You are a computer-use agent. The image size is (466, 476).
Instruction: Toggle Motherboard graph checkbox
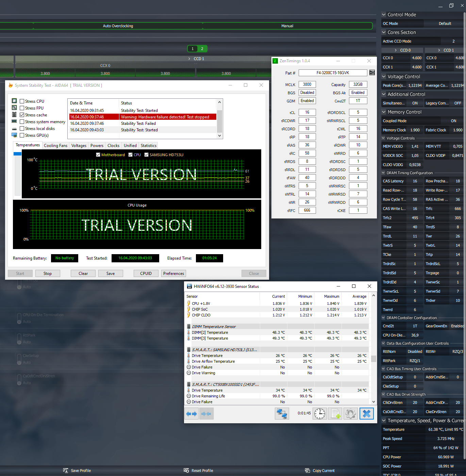pos(98,155)
